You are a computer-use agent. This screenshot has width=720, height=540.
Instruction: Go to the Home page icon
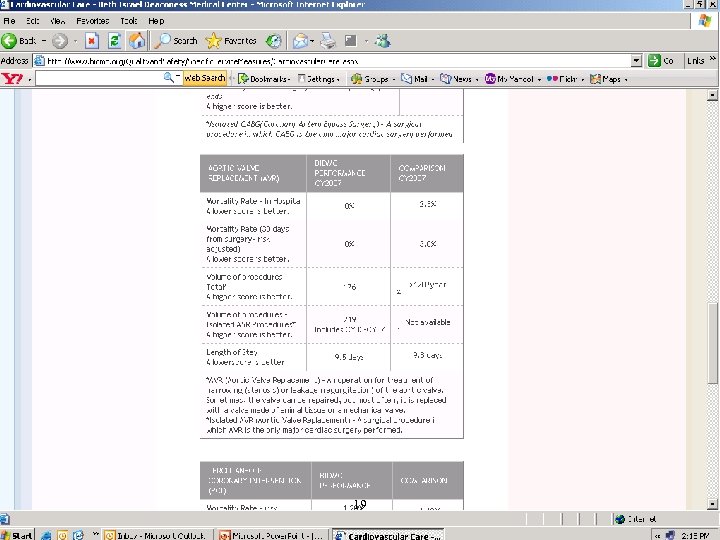tap(137, 41)
